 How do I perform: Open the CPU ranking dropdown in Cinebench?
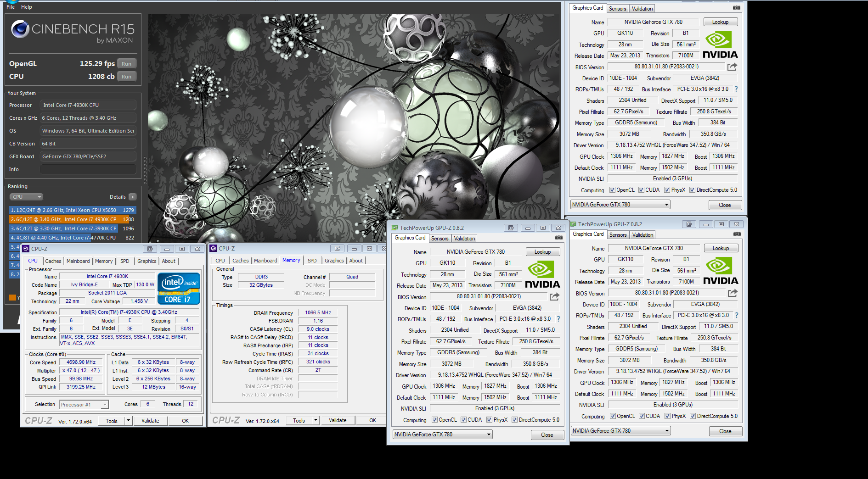point(27,197)
